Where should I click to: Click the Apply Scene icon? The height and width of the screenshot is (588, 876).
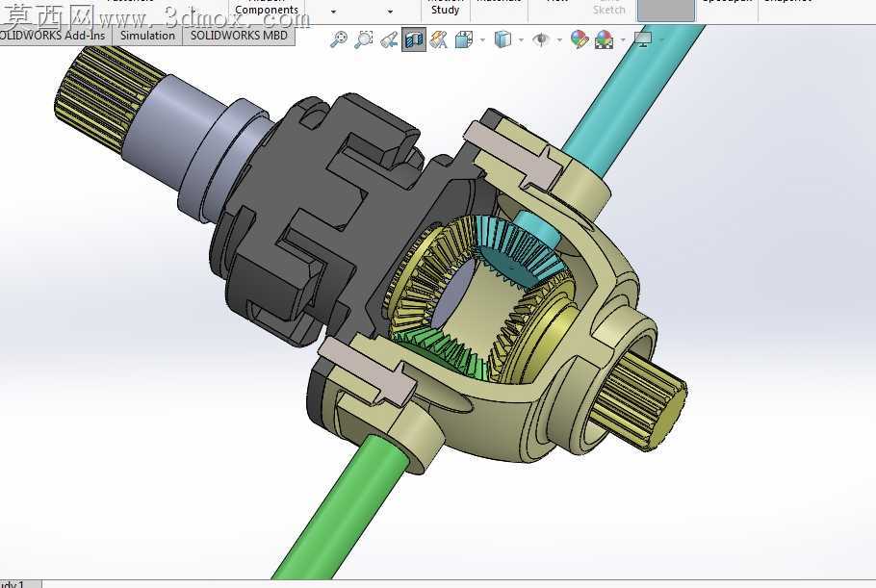pos(604,39)
